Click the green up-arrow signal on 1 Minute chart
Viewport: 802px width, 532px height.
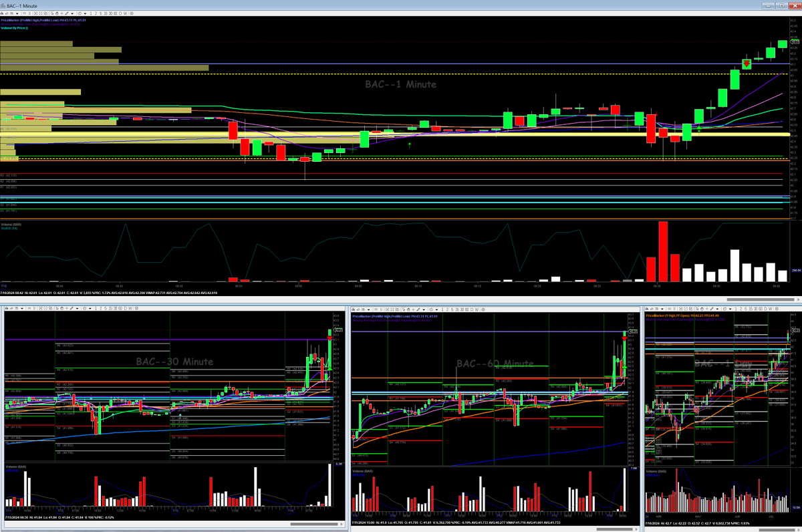pos(410,143)
